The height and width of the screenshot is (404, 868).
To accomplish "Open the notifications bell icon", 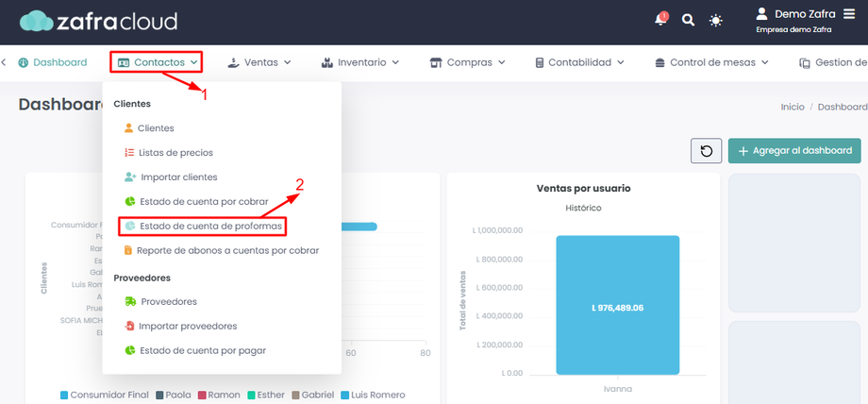I will tap(660, 20).
